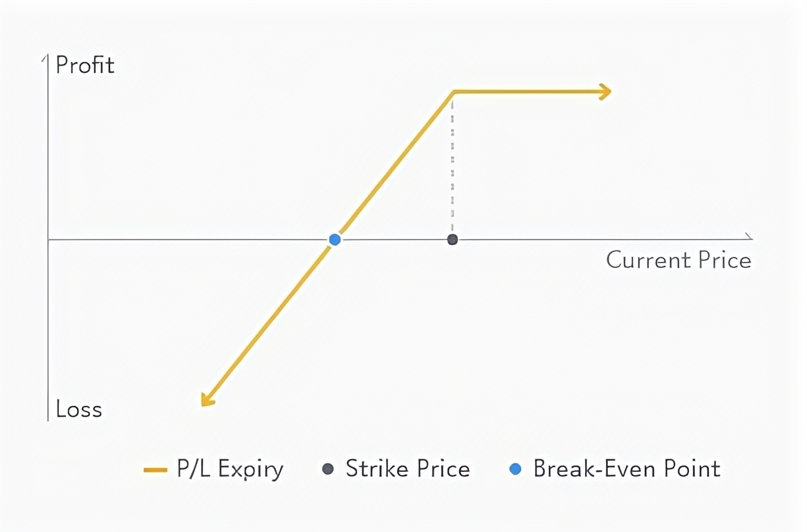Click the Break-Even Point legend text
Screen dimensions: 807x532
click(x=626, y=469)
